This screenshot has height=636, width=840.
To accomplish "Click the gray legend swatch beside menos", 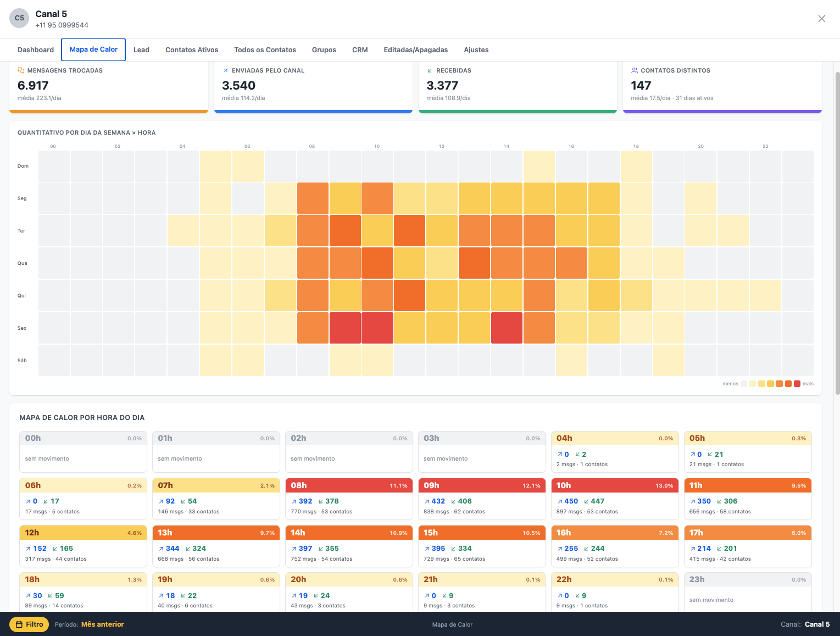I will pyautogui.click(x=744, y=384).
